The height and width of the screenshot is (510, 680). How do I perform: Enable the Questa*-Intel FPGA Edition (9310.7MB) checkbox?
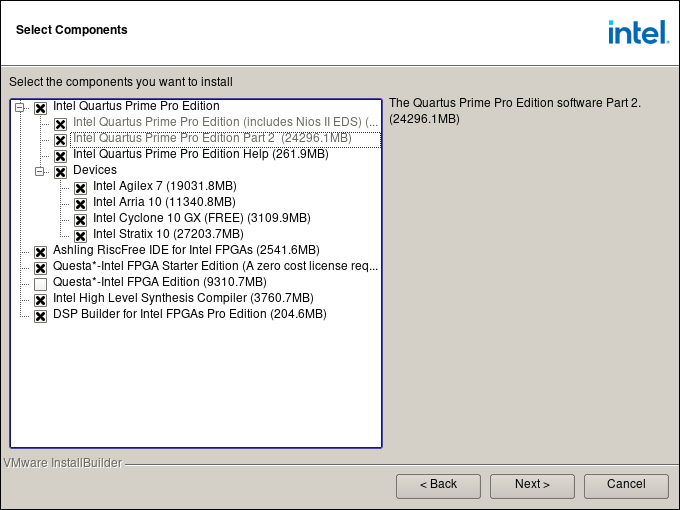[x=40, y=284]
